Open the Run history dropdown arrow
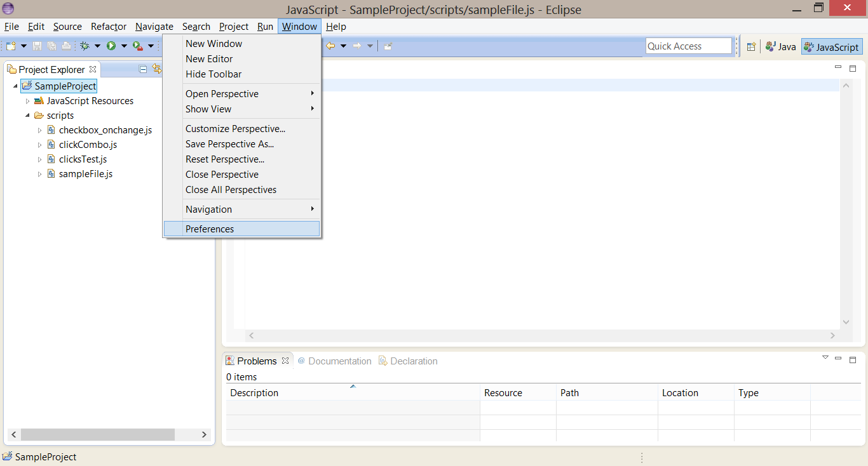 123,46
